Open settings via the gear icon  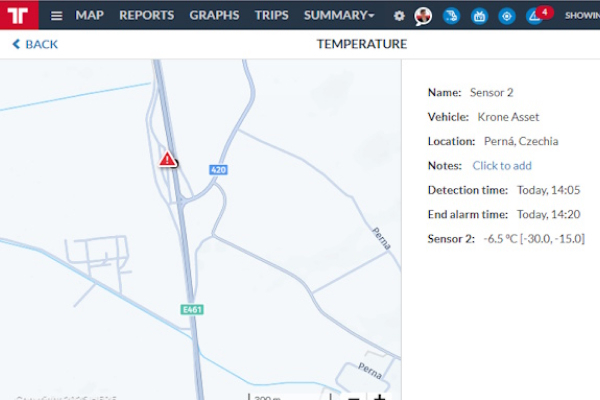click(x=399, y=16)
